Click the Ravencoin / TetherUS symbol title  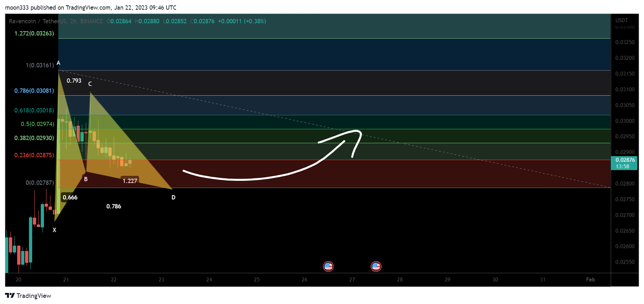click(x=38, y=21)
